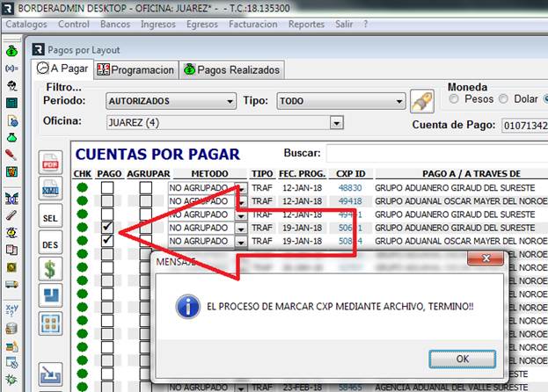Screen dimensions: 548x392
Task: Open METODO dropdown for CXP 48830
Action: [x=241, y=188]
